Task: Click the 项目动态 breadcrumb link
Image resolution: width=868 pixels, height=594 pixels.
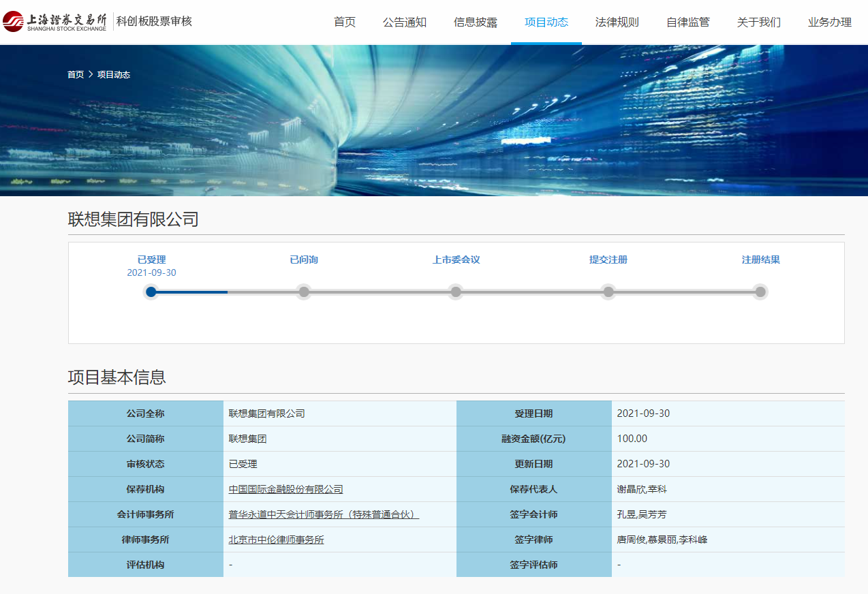Action: 114,75
